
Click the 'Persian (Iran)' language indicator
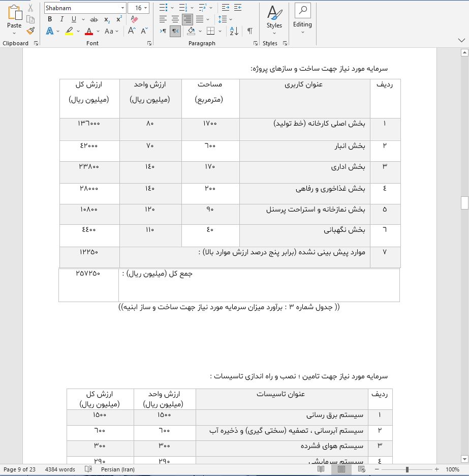pos(118,469)
